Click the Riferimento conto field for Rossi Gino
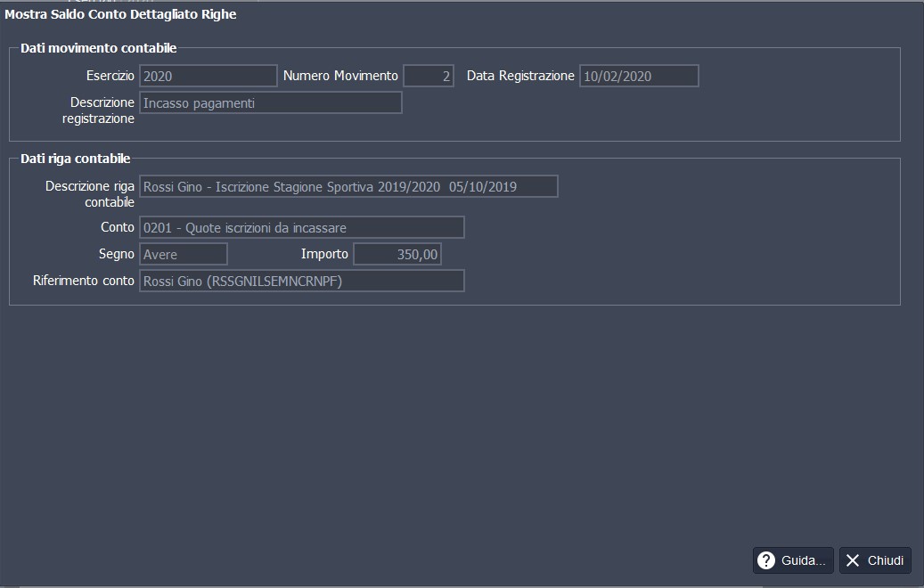Image resolution: width=924 pixels, height=588 pixels. click(302, 282)
